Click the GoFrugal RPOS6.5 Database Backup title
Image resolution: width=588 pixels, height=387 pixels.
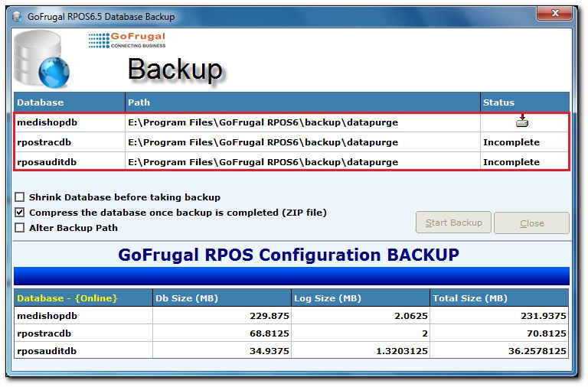(101, 17)
